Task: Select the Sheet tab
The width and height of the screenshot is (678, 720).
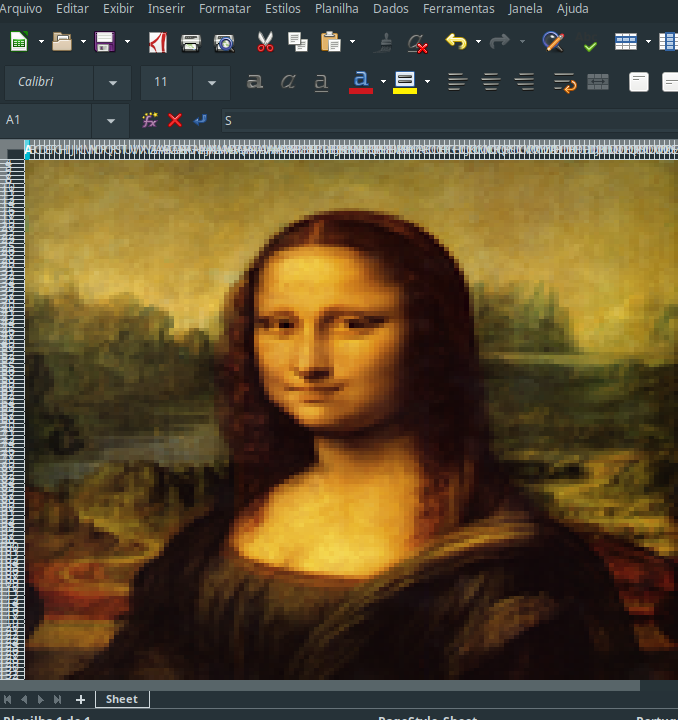Action: coord(122,699)
